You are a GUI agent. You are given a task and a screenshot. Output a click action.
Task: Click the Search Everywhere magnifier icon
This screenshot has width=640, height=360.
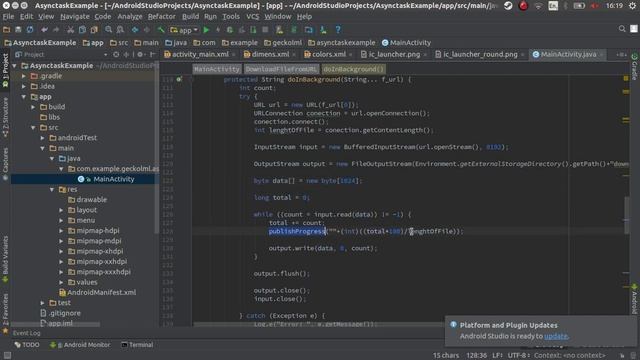[x=622, y=29]
